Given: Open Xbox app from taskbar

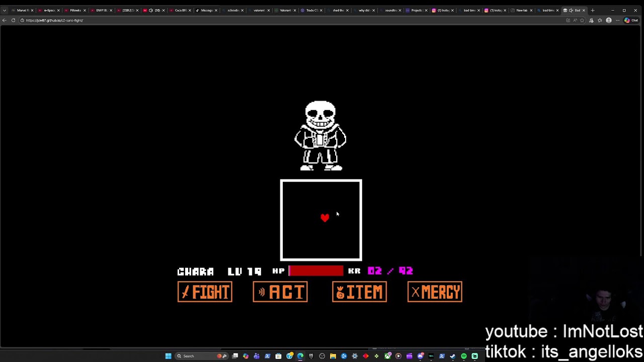Looking at the screenshot, I should 388,356.
